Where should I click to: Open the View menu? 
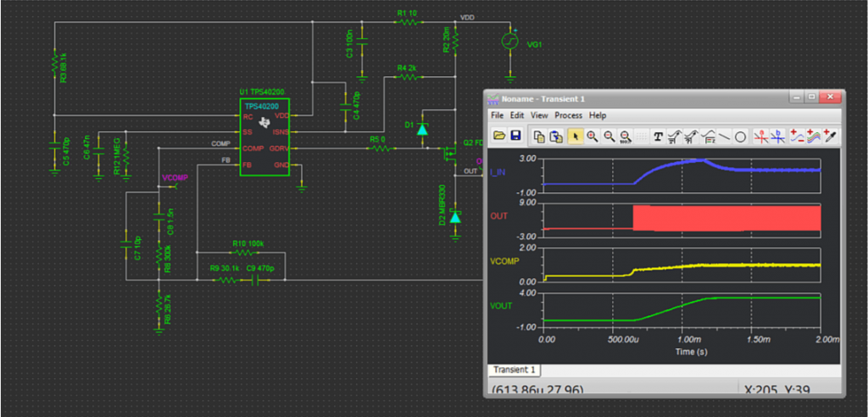[x=539, y=115]
